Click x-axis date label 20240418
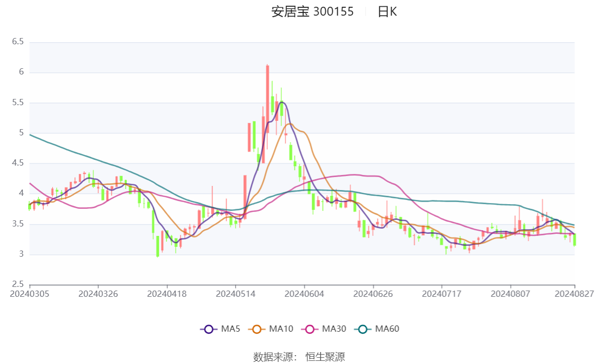 coord(167,294)
